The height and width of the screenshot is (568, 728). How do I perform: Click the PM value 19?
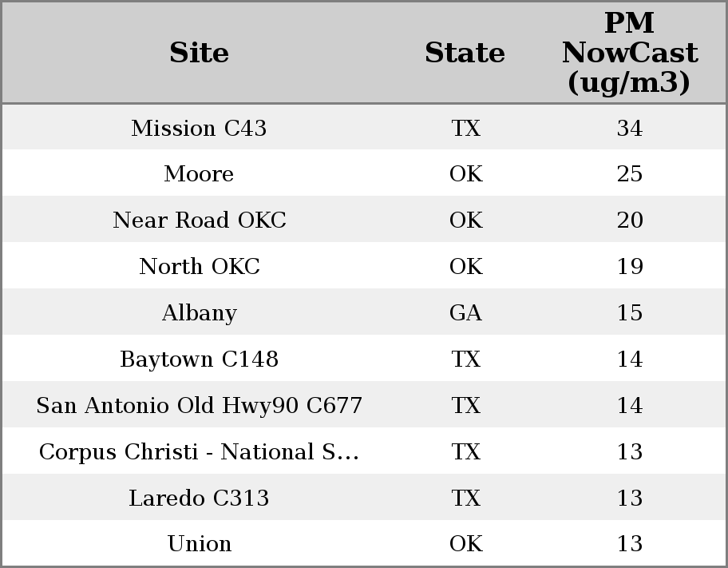629,267
